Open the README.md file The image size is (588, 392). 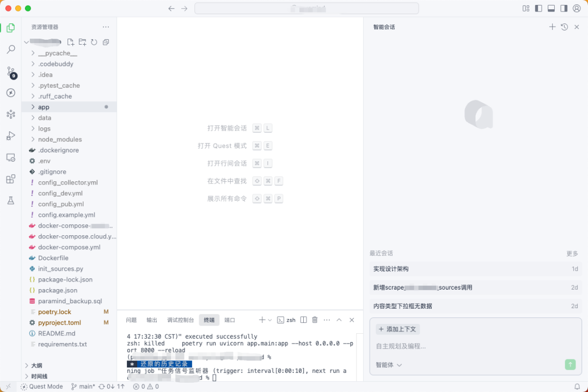point(69,334)
